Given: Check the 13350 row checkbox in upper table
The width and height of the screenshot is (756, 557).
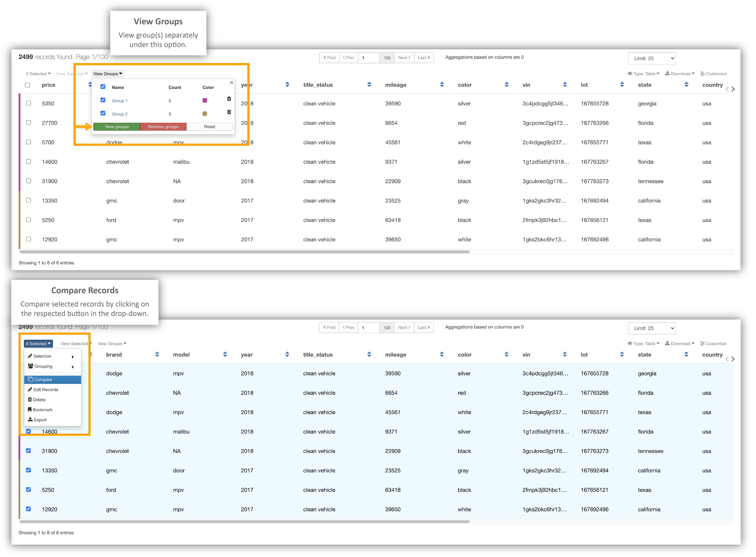Looking at the screenshot, I should (29, 200).
